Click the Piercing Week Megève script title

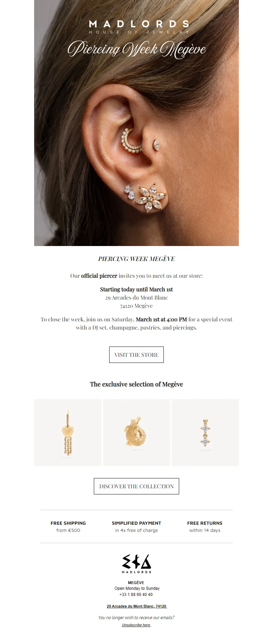[136, 49]
